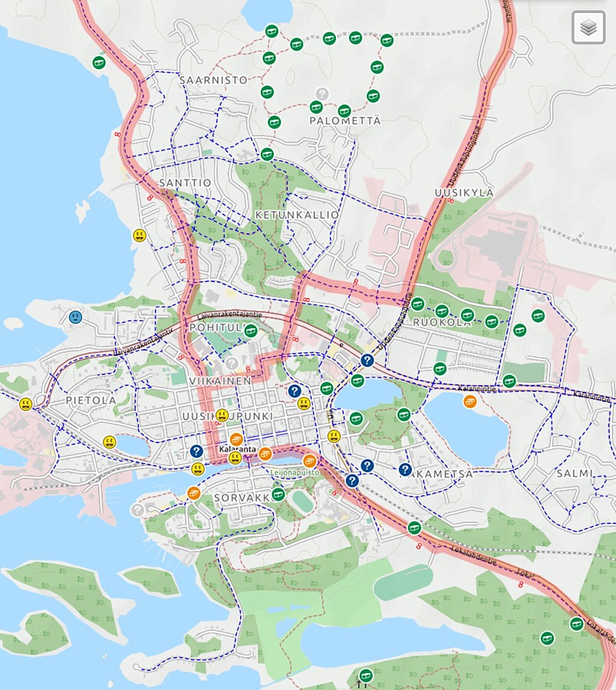This screenshot has height=690, width=616.
Task: Select the yellow smiley west of Pietola label
Action: point(26,403)
